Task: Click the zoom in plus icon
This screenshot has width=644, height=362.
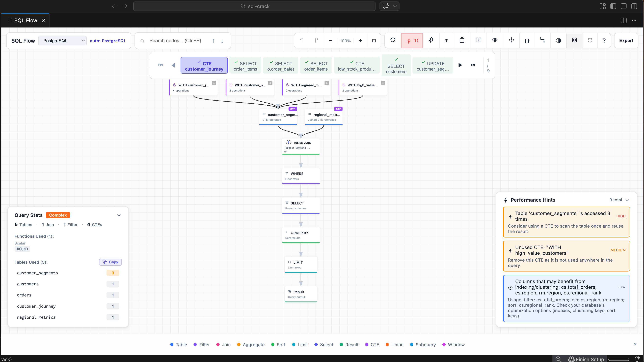Action: pyautogui.click(x=360, y=40)
